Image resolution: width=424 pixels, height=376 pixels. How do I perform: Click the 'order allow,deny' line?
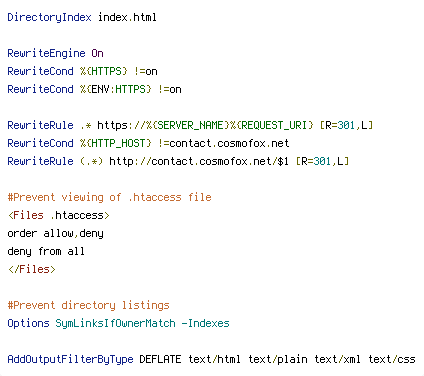click(55, 233)
